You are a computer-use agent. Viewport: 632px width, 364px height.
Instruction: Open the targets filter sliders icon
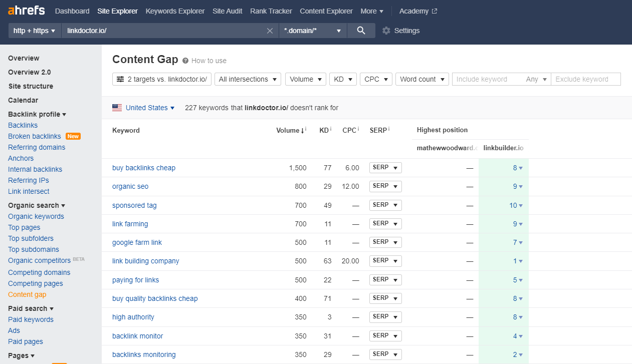(120, 79)
